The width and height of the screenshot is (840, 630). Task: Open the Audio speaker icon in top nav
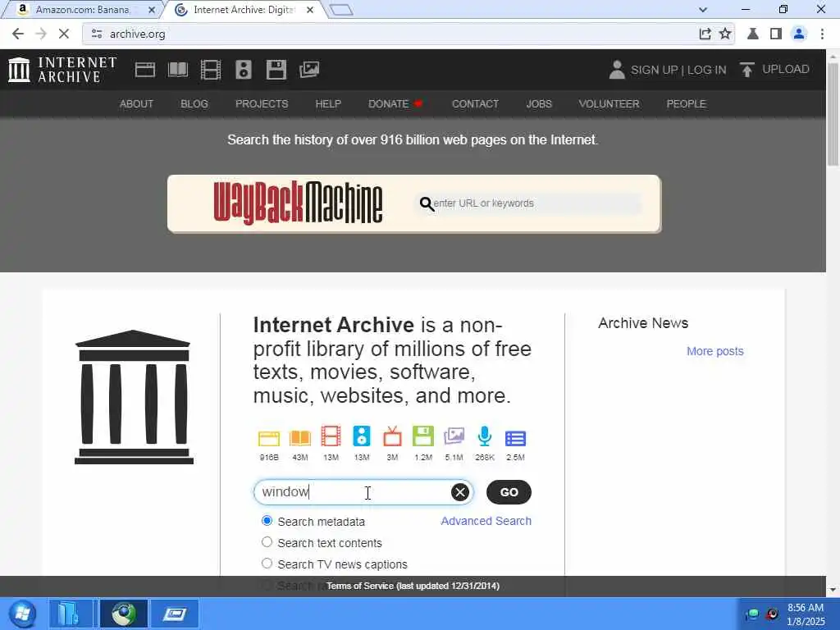click(x=243, y=70)
